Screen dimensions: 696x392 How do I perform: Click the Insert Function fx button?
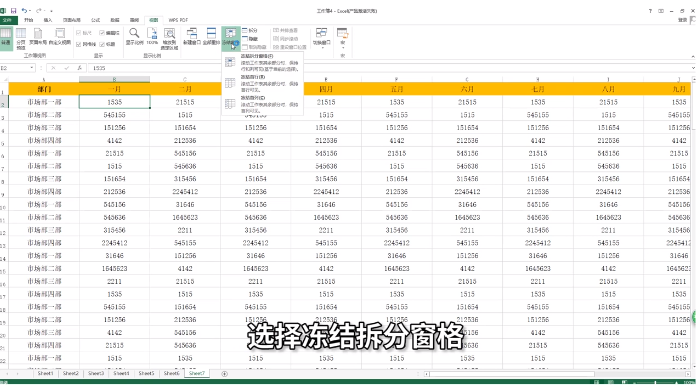79,68
